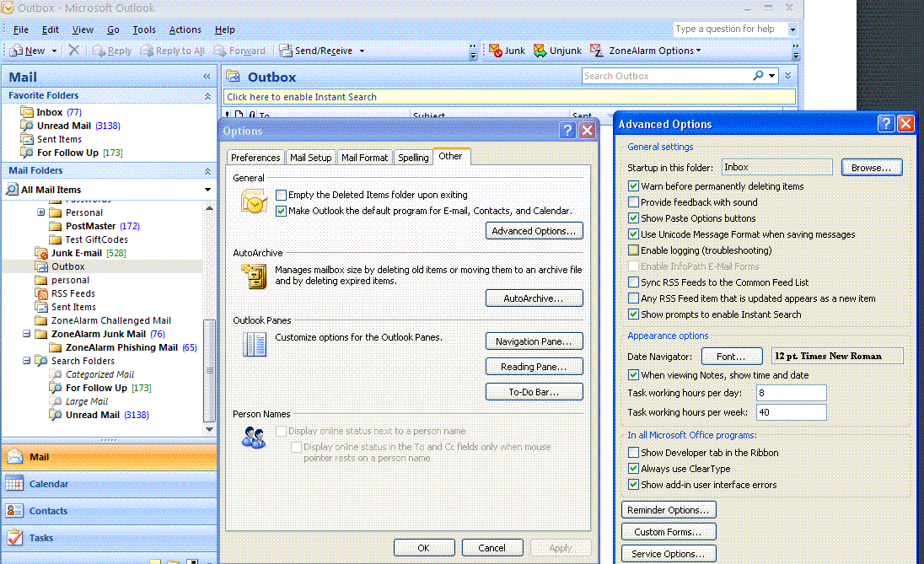Screen dimensions: 924x564
Task: Switch to Tasks pane via its icon
Action: [14, 538]
